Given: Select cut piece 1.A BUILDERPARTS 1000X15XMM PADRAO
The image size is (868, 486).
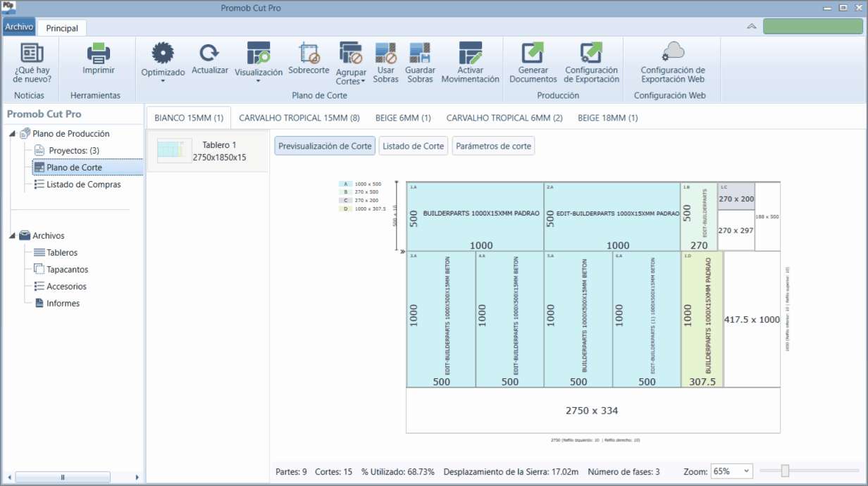Looking at the screenshot, I should pyautogui.click(x=475, y=216).
